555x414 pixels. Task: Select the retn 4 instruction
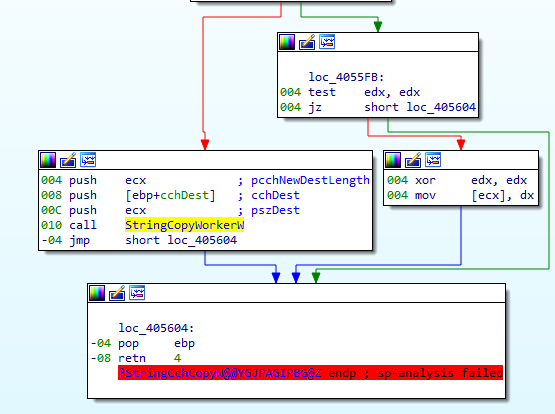point(149,358)
